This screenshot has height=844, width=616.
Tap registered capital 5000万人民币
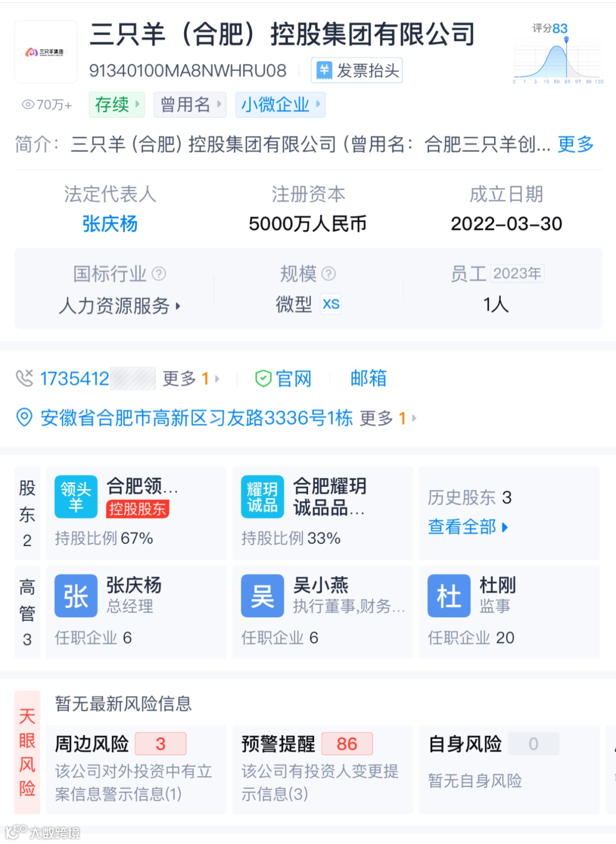tap(308, 224)
